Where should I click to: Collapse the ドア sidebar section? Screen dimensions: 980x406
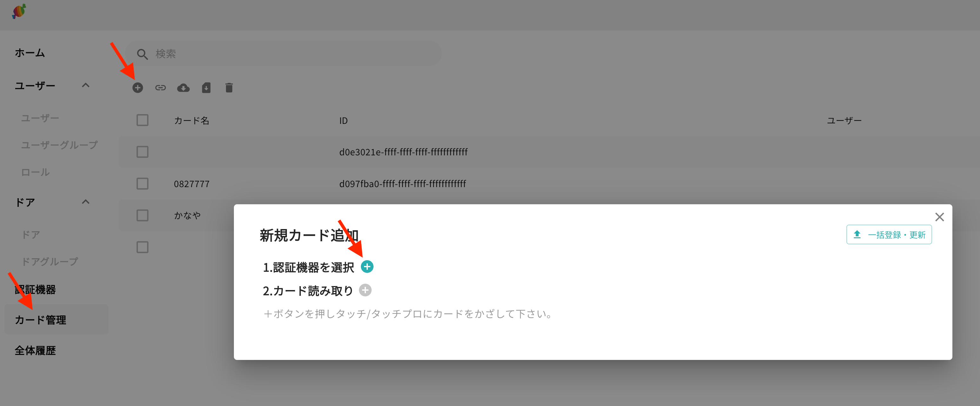[86, 202]
